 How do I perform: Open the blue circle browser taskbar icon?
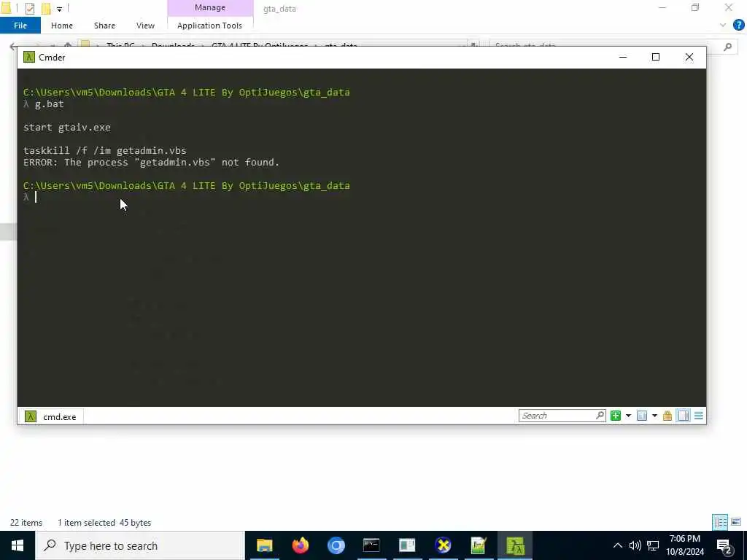[x=336, y=545]
